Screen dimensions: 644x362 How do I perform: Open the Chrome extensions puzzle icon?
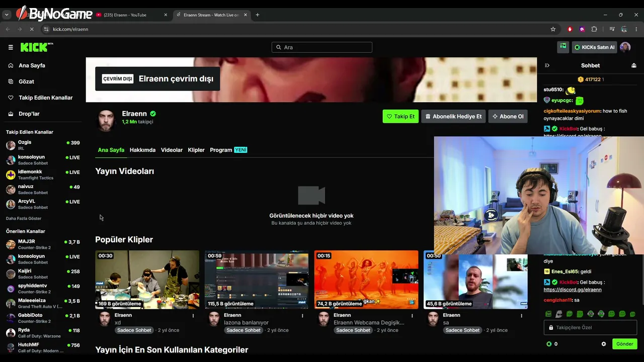[x=594, y=29]
